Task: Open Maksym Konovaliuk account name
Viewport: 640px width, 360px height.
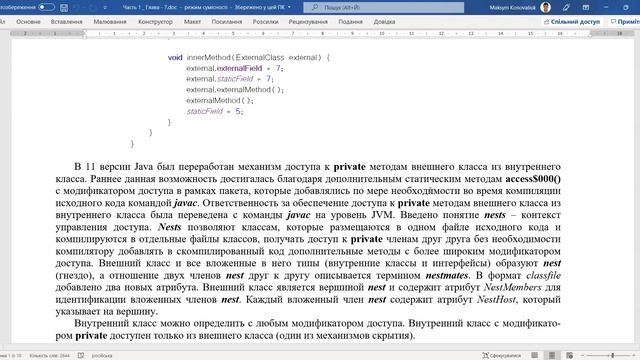Action: tap(512, 7)
